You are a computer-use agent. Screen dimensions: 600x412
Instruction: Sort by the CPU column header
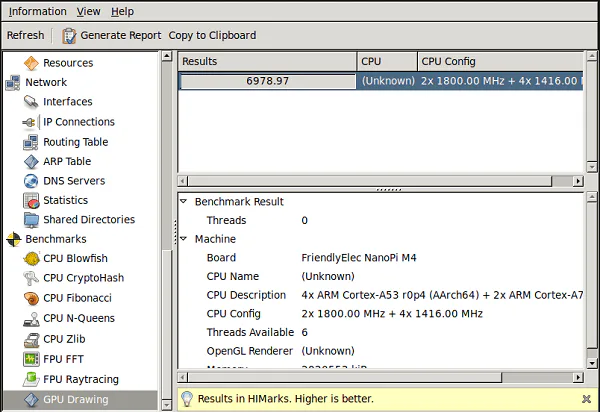(387, 61)
